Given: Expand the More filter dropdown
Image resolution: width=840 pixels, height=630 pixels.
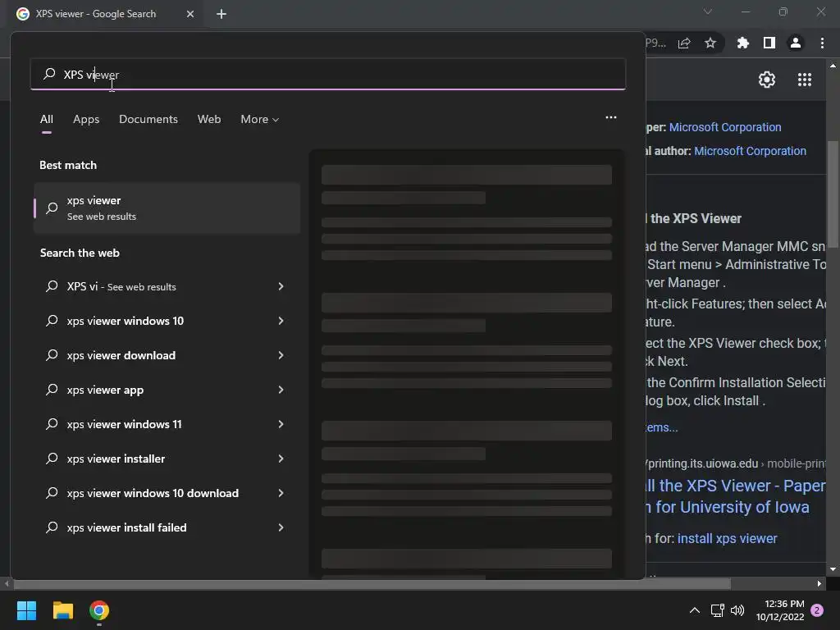Looking at the screenshot, I should click(260, 120).
